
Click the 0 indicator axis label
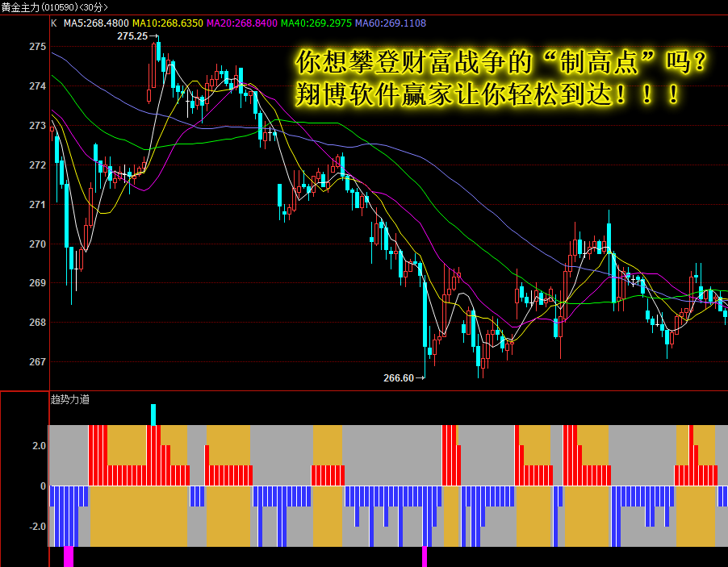(43, 486)
